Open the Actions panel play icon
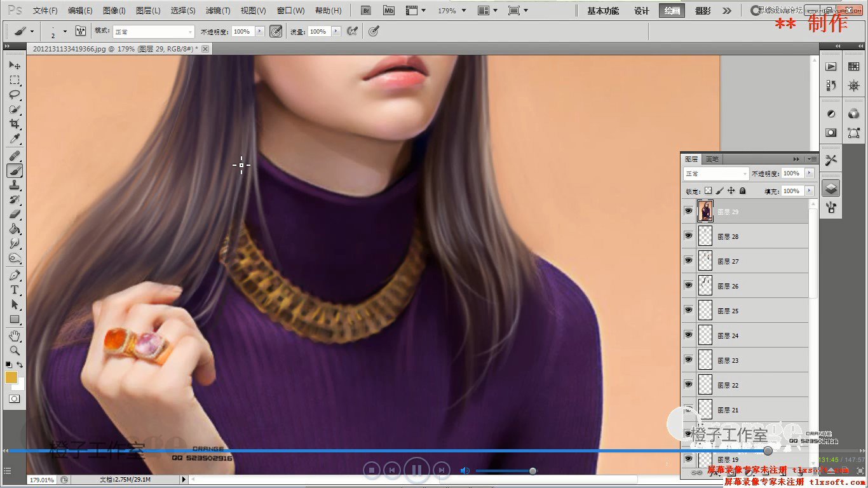The height and width of the screenshot is (488, 868). (831, 66)
